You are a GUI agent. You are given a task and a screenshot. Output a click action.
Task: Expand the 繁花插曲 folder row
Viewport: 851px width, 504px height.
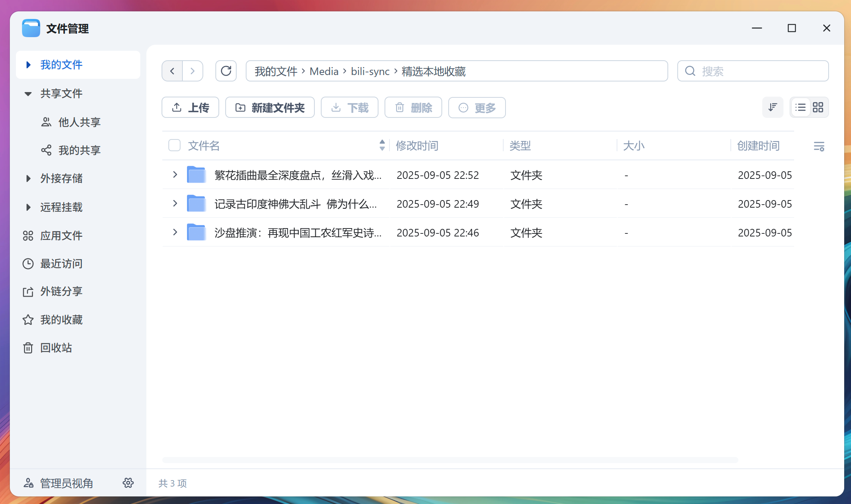click(x=175, y=175)
